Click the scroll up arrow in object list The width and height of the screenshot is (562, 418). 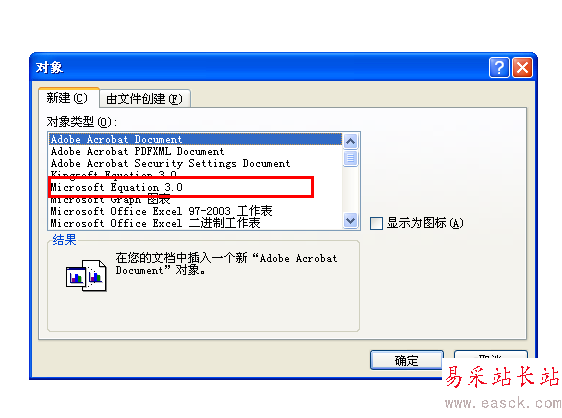350,142
